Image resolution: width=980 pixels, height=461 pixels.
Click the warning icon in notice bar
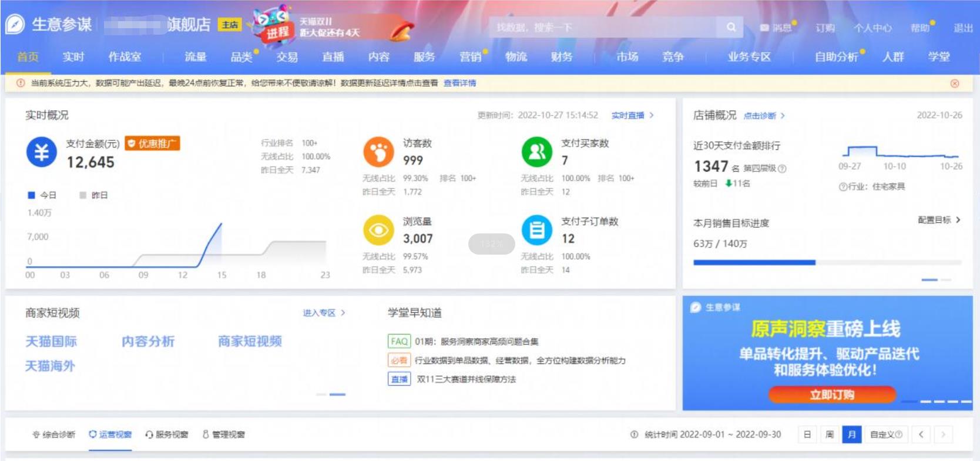point(21,83)
